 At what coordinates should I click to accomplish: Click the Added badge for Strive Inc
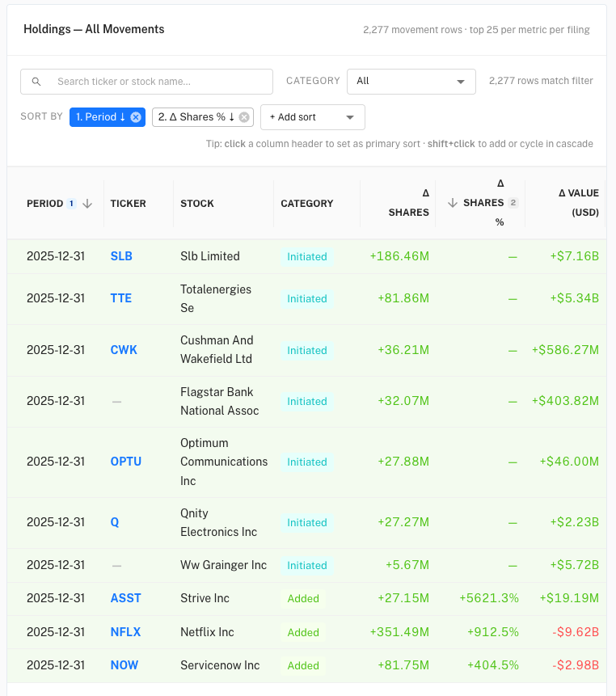coord(303,599)
